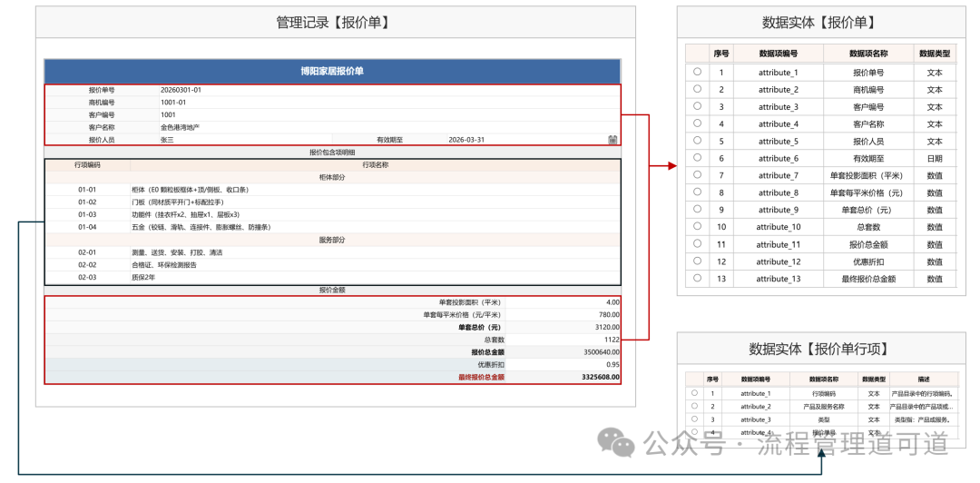980x483 pixels.
Task: Select the radio button for 类型 row
Action: point(695,419)
